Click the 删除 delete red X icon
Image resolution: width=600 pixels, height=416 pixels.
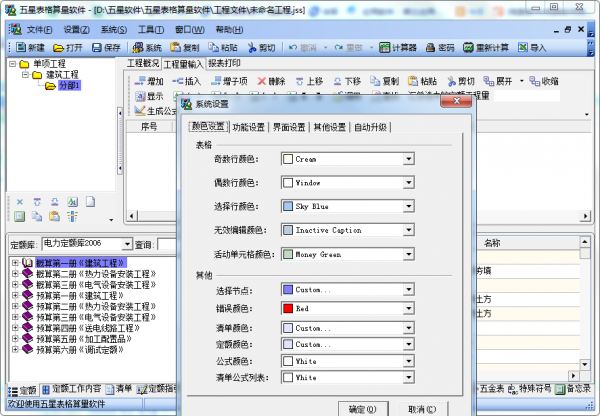pos(261,81)
